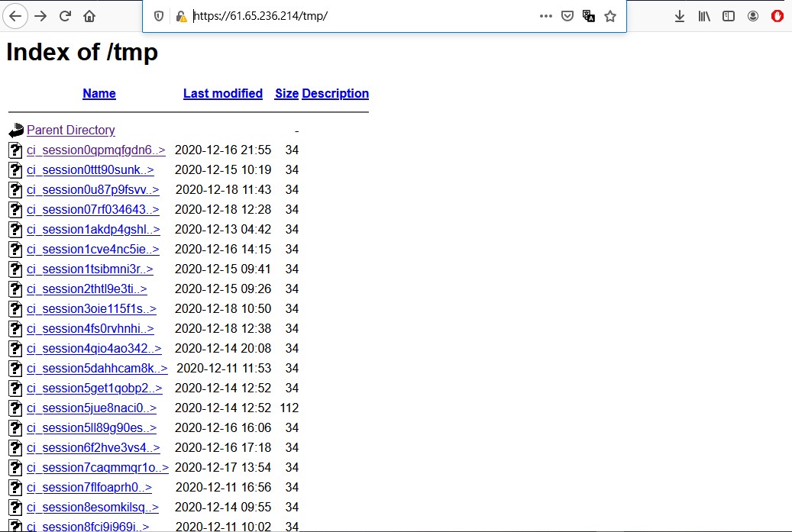Select the date 2020-12-13 04:42
This screenshot has height=532, width=792.
click(x=223, y=229)
